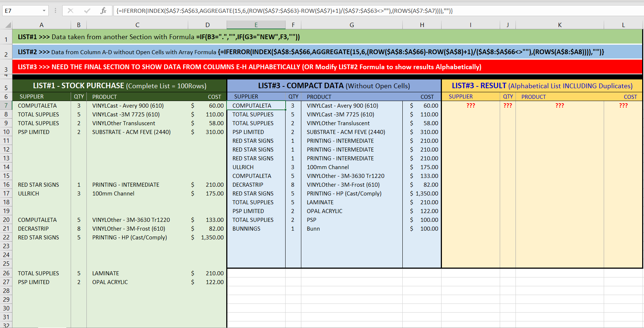Screen dimensions: 644x328
Task: Click the QTY header in column B
Action: click(x=79, y=97)
